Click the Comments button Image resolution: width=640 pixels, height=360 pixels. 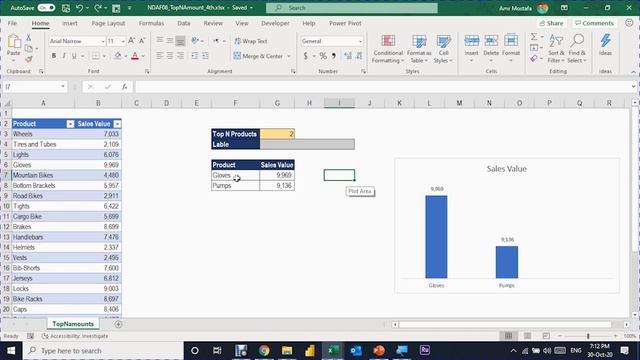(594, 23)
